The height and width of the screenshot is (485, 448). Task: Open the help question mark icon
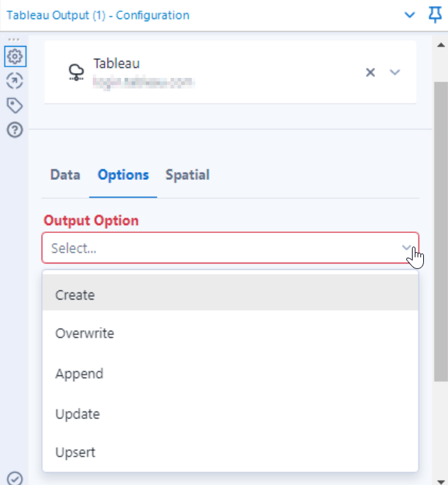(15, 130)
